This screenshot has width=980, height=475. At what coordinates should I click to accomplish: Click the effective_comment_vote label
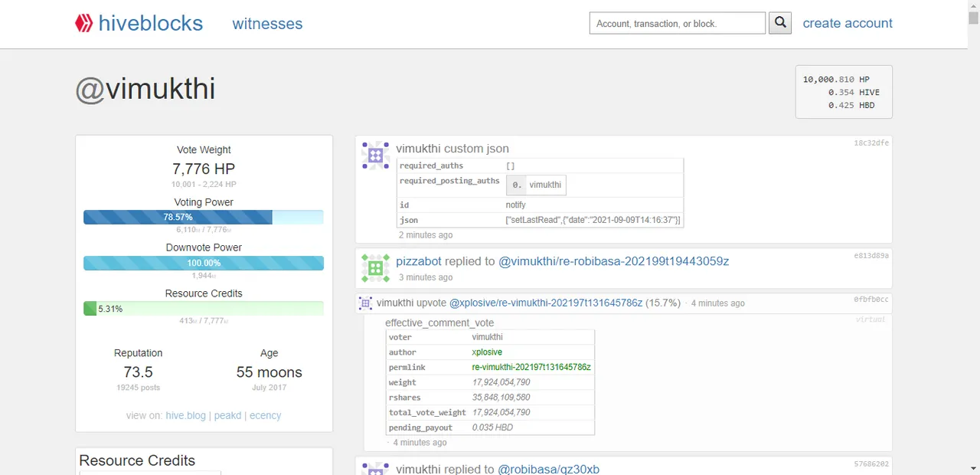pos(439,323)
